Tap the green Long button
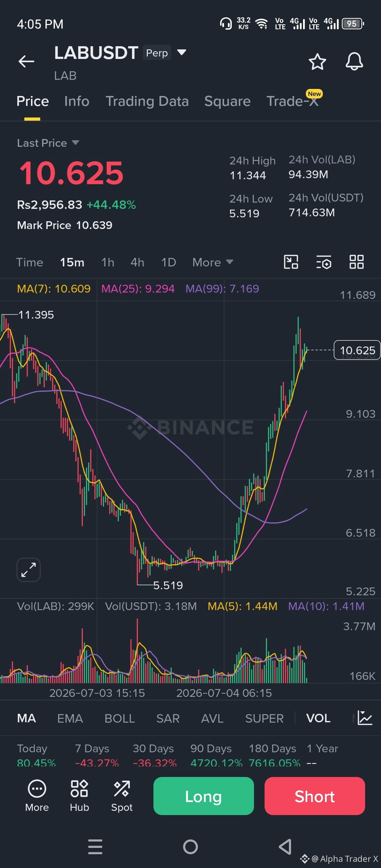This screenshot has width=381, height=868. coord(204,796)
